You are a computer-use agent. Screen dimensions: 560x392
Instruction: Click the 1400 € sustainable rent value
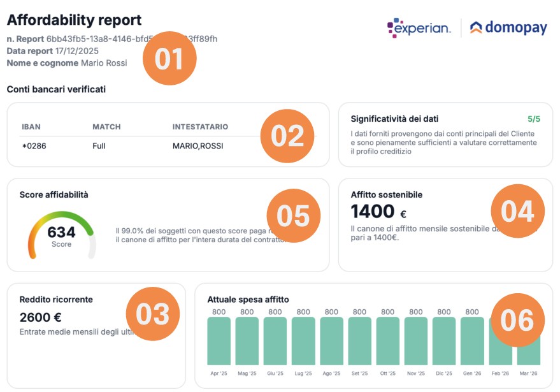(378, 212)
